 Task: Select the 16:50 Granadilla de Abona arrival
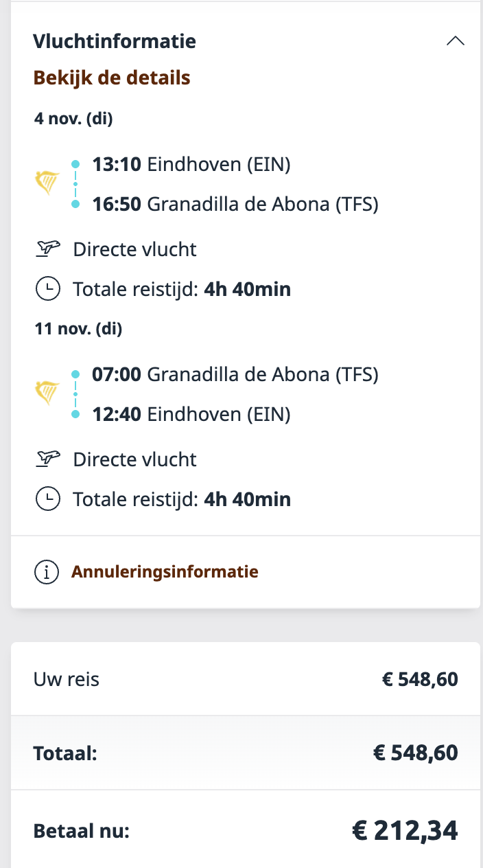click(x=235, y=204)
